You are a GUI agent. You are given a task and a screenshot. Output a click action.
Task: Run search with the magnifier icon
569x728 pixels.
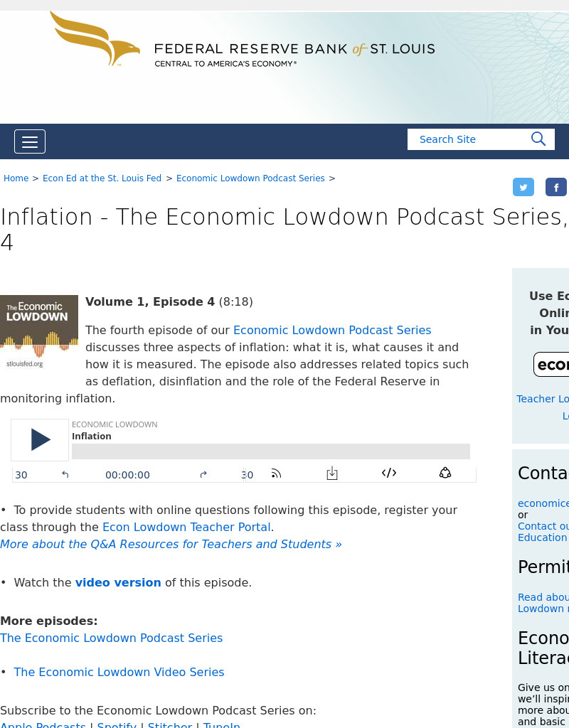coord(538,139)
